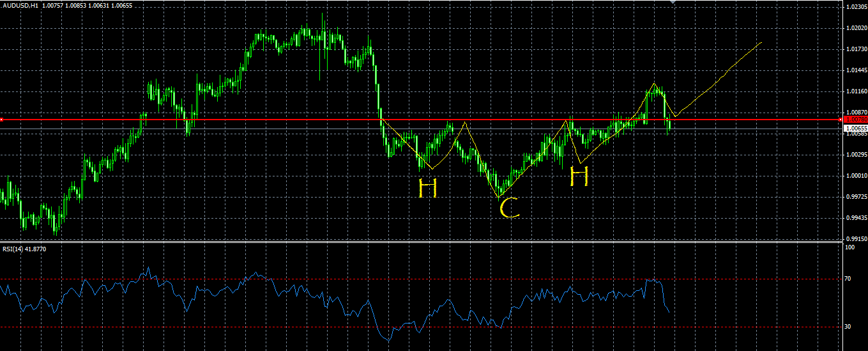Select the yellow 'C' text label
The width and height of the screenshot is (868, 351).
click(509, 208)
